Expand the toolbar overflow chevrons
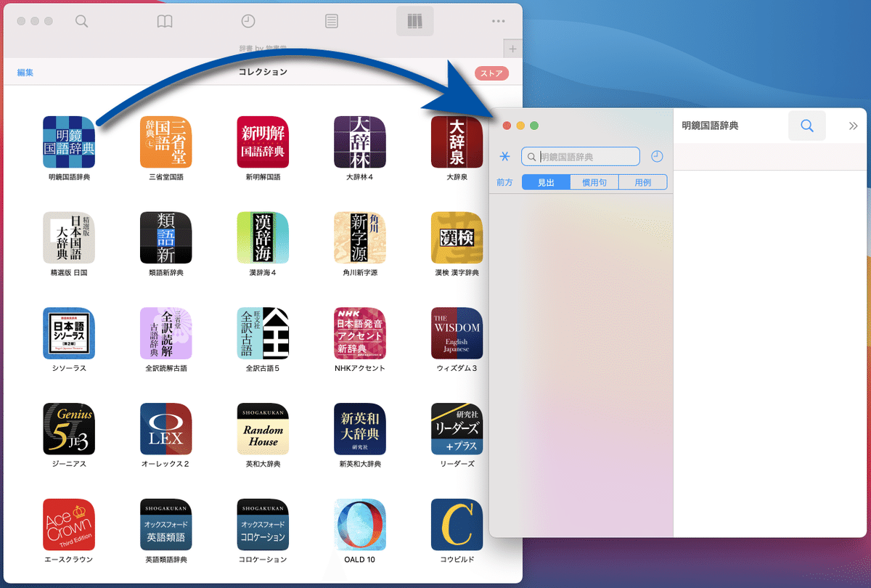Image resolution: width=871 pixels, height=588 pixels. [853, 126]
